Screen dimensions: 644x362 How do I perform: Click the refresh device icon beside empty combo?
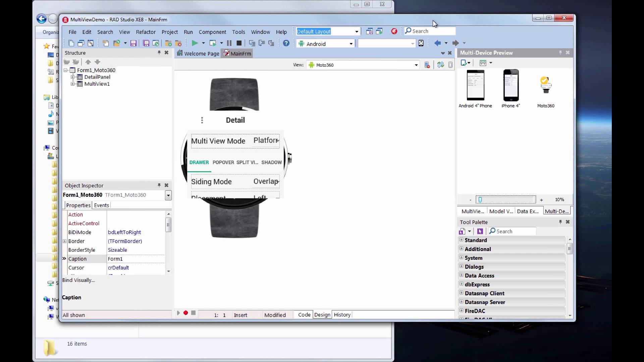(421, 43)
